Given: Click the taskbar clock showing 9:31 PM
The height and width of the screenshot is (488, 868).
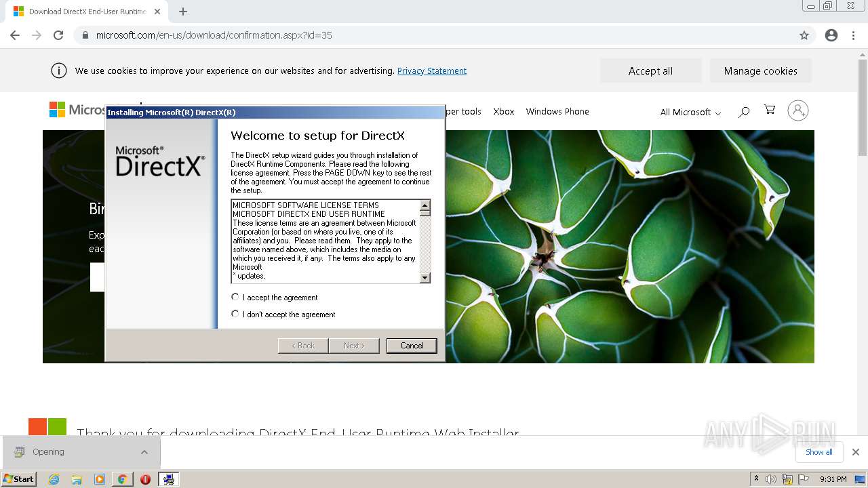Looking at the screenshot, I should [833, 479].
